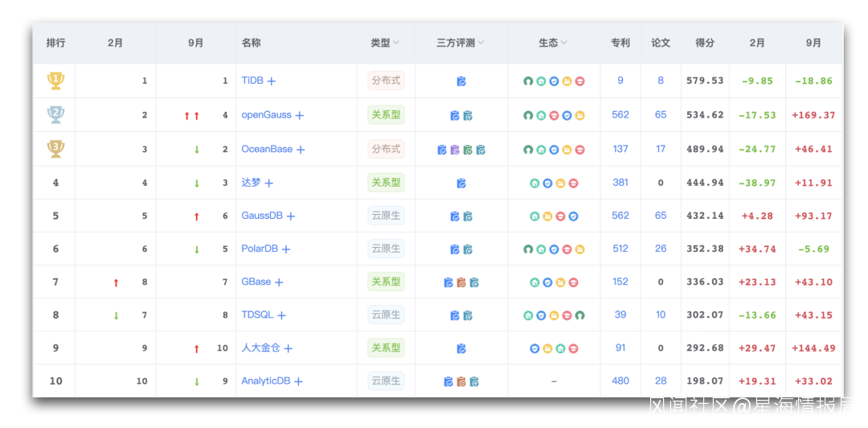
Task: Click the gold trophy icon for rank 1
Action: [x=55, y=80]
